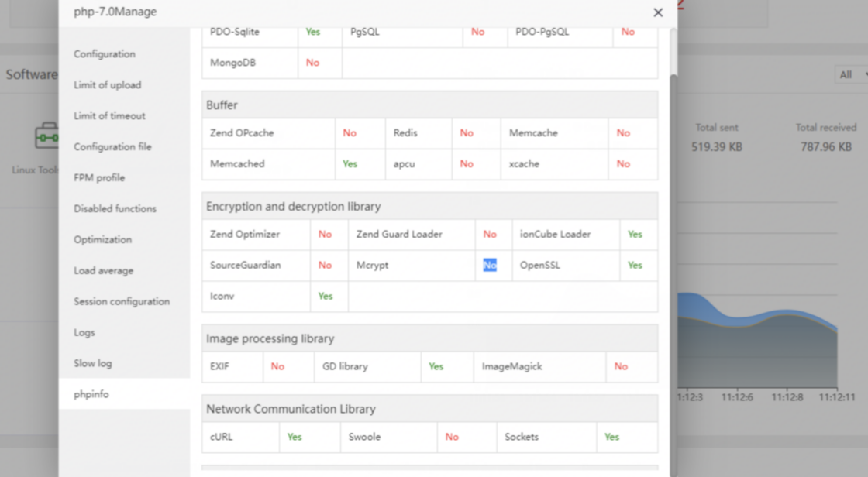The height and width of the screenshot is (477, 868).
Task: Click the dialog's vertical scrollbar
Action: coord(673,232)
